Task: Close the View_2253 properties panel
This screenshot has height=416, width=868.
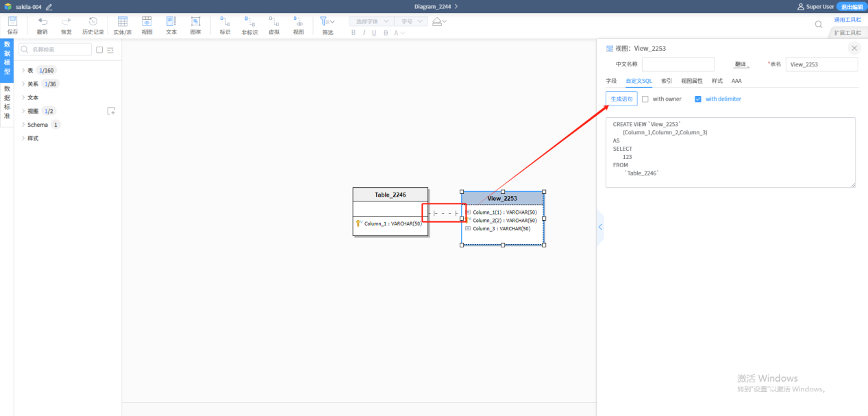Action: [x=854, y=48]
